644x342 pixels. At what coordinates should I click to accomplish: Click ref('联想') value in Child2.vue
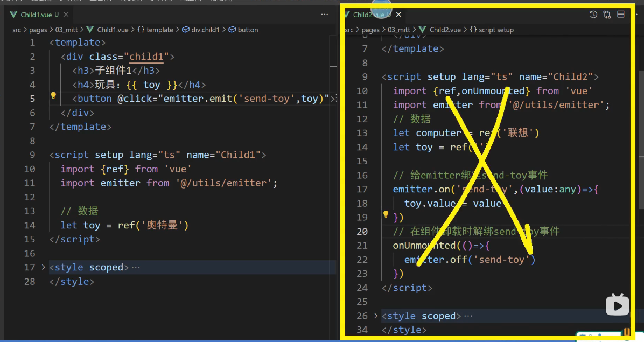click(509, 133)
